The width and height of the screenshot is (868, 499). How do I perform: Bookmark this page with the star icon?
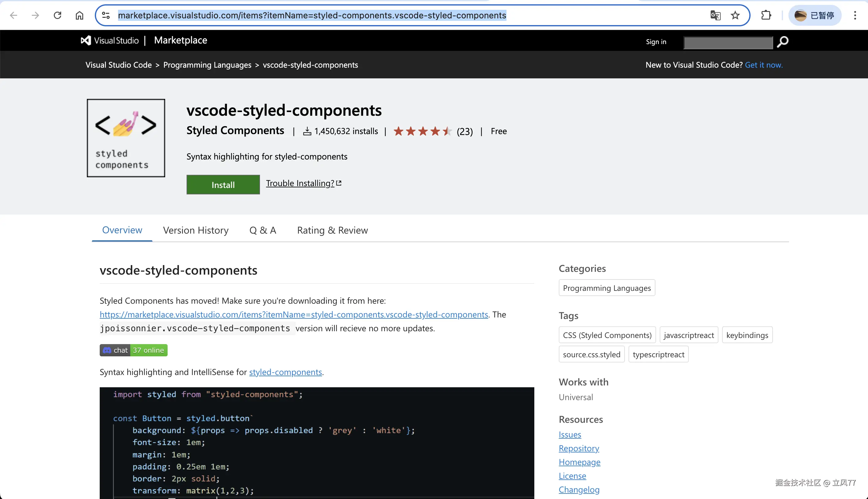tap(735, 15)
